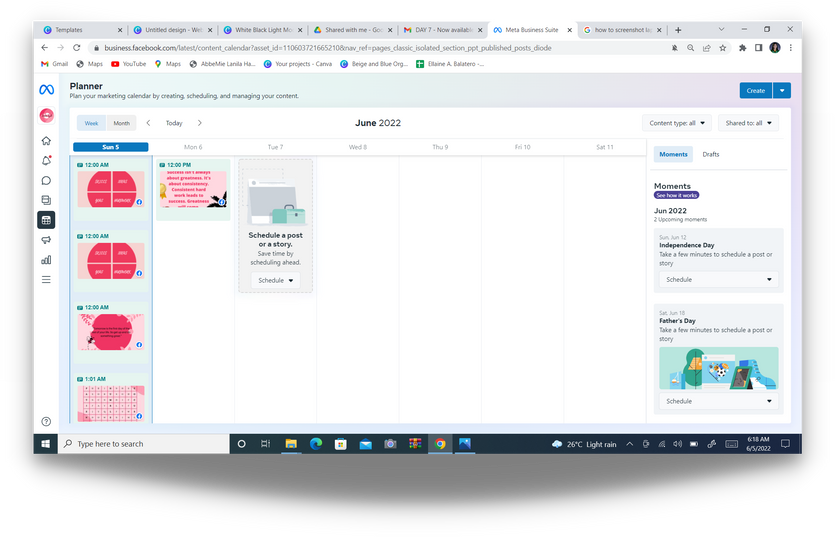The image size is (835, 537).
Task: Click the Independence Day moment title
Action: point(686,246)
